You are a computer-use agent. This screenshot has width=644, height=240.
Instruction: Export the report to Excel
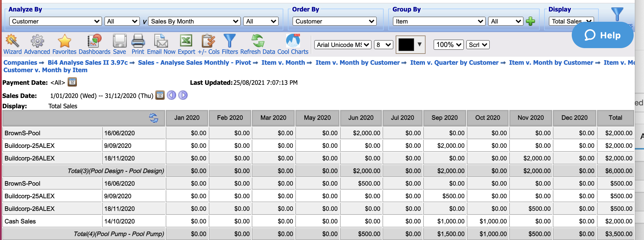186,44
